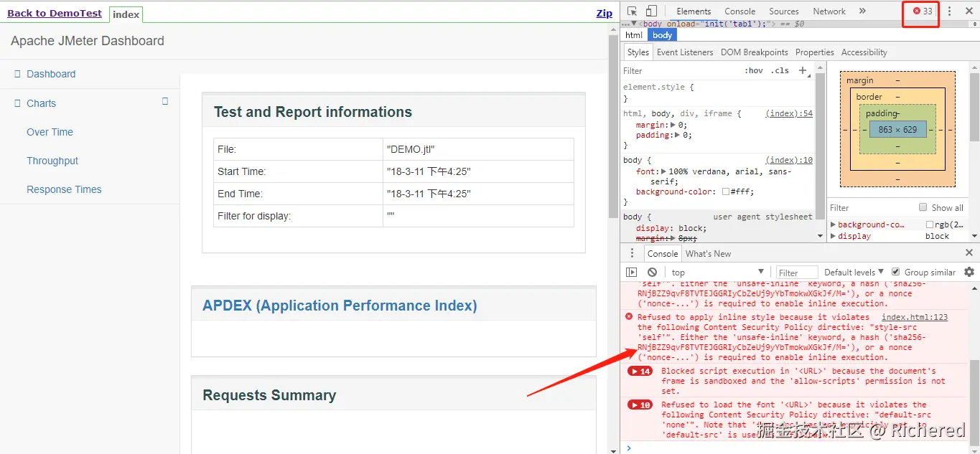Viewport: 980px width, 454px height.
Task: Click the computed styles Filter field
Action: (x=870, y=207)
